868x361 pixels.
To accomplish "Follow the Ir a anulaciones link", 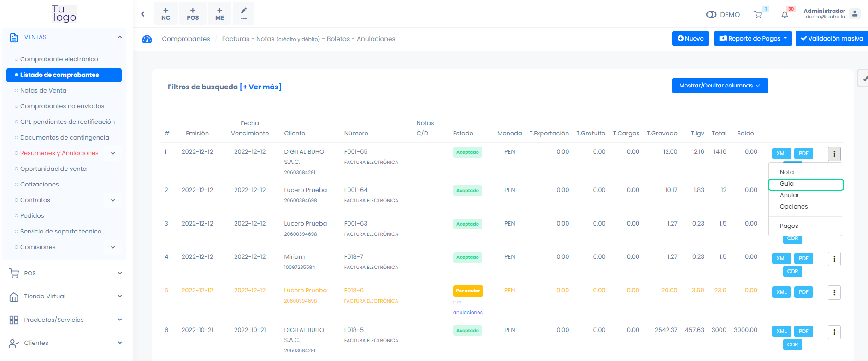I will pos(467,307).
